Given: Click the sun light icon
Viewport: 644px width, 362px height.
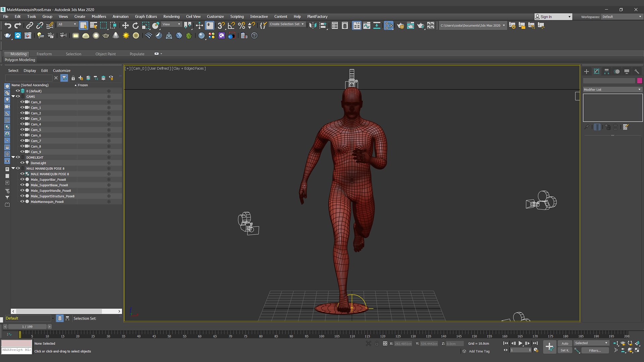Looking at the screenshot, I should [x=126, y=36].
